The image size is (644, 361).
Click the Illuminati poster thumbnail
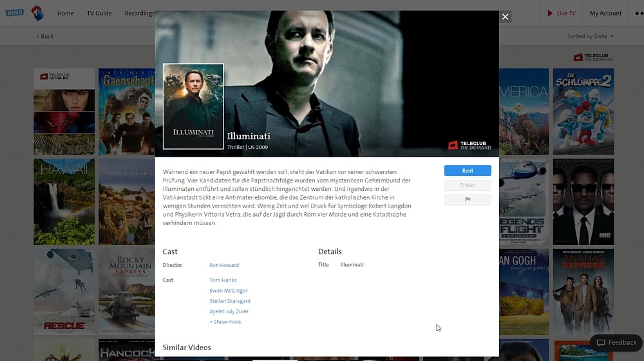click(x=193, y=106)
